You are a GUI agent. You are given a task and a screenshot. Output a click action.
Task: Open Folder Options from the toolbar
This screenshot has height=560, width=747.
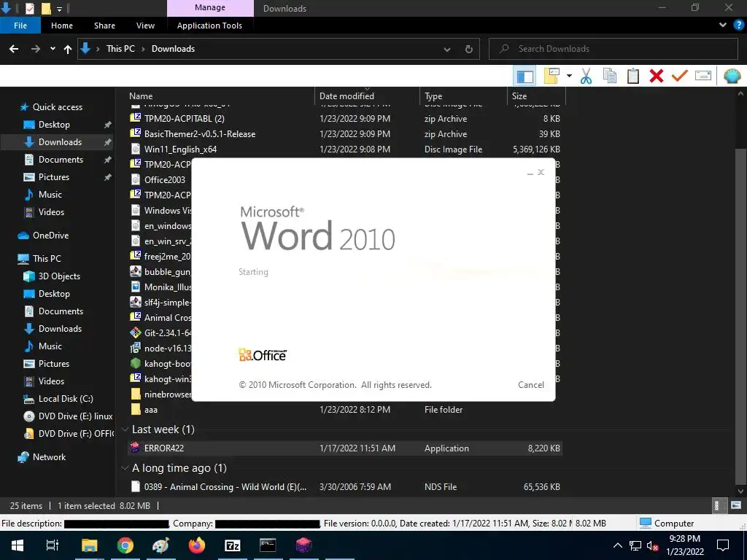551,76
